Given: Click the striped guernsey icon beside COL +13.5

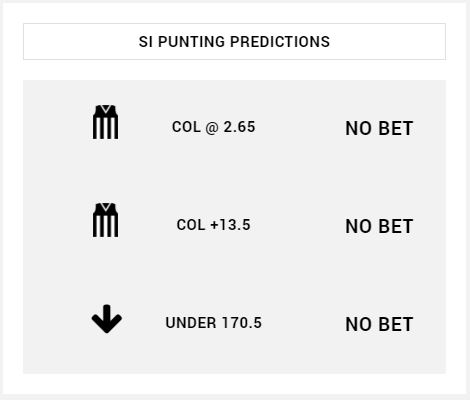Looking at the screenshot, I should click(x=105, y=220).
